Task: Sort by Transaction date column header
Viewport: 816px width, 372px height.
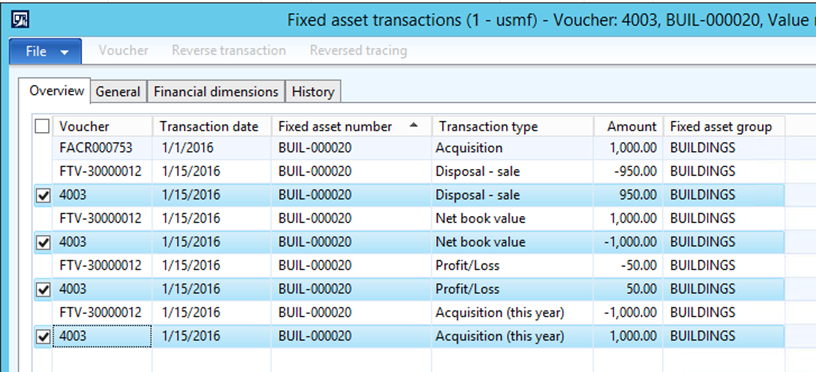Action: [x=212, y=126]
